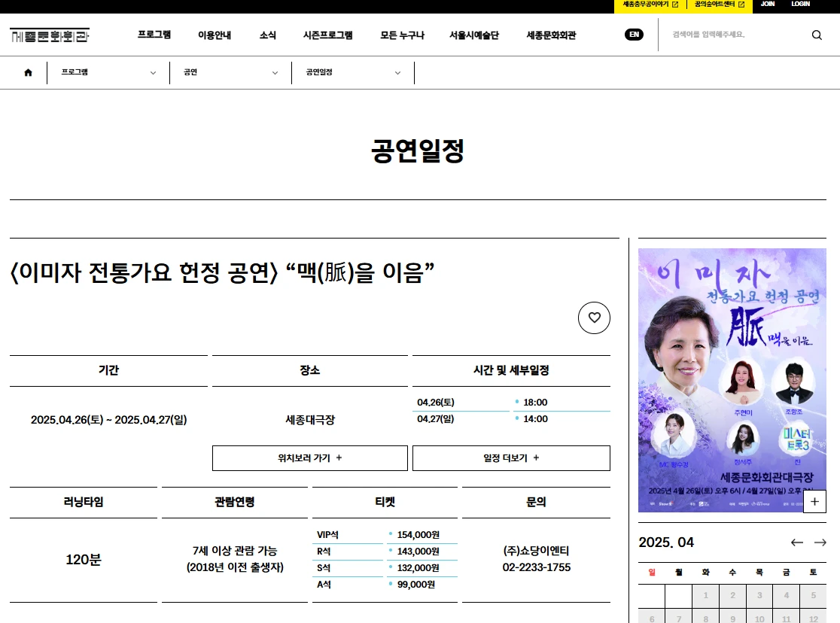
Task: Expand the 공연 breadcrumb dropdown
Action: (x=231, y=72)
